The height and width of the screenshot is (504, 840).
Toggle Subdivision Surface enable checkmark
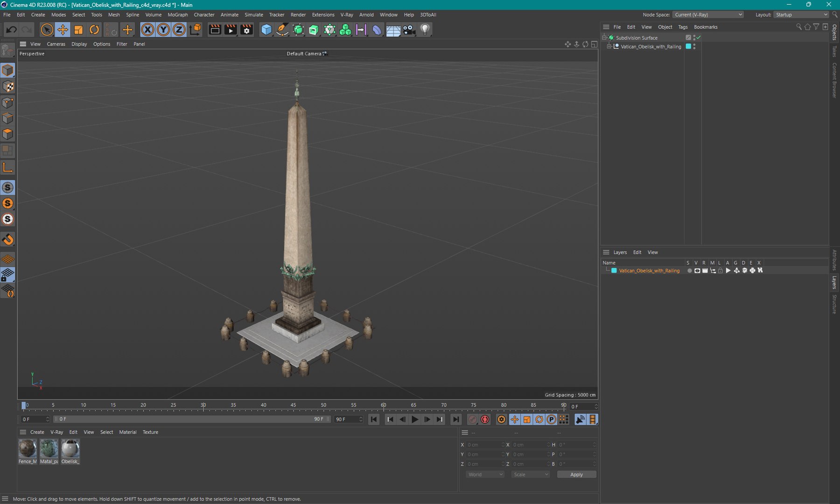click(x=699, y=37)
